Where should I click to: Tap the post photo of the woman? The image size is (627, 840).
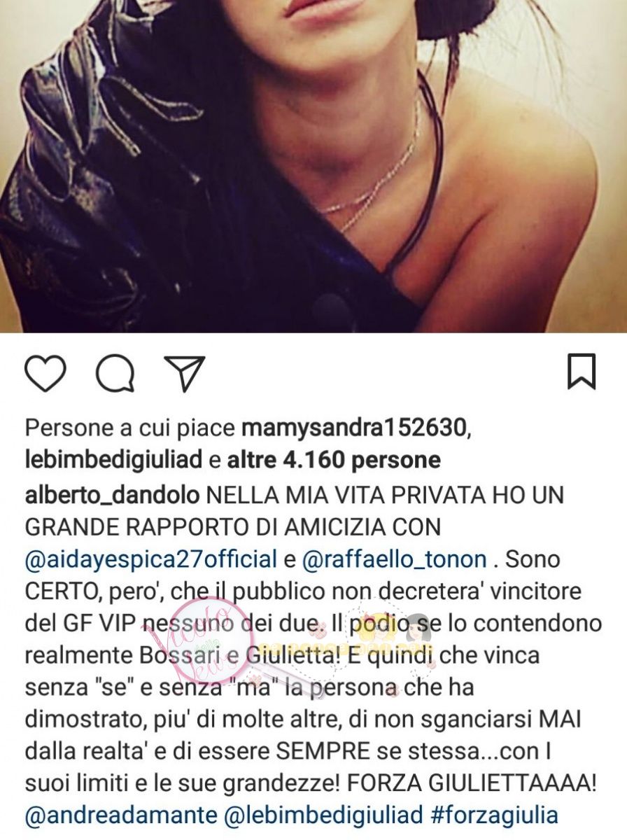pos(313,166)
